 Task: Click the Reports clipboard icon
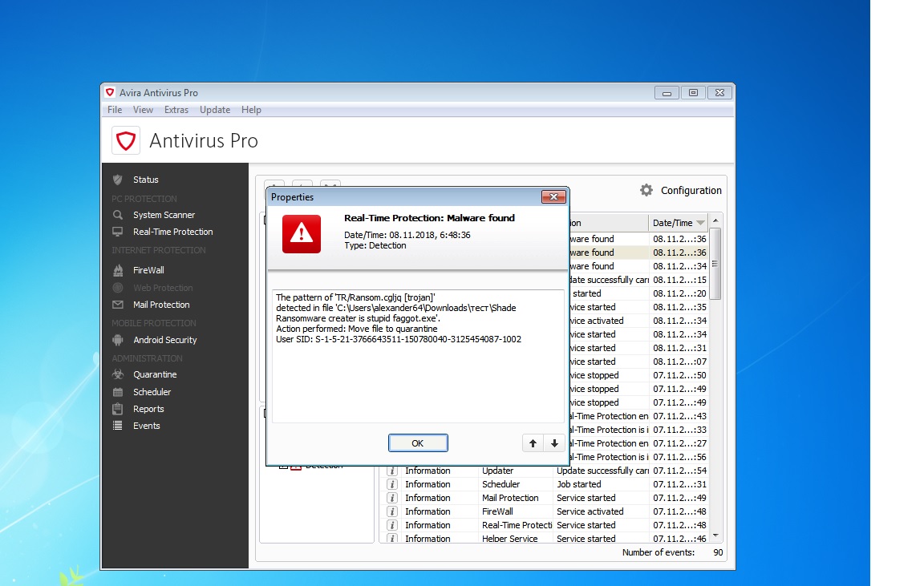pyautogui.click(x=118, y=409)
